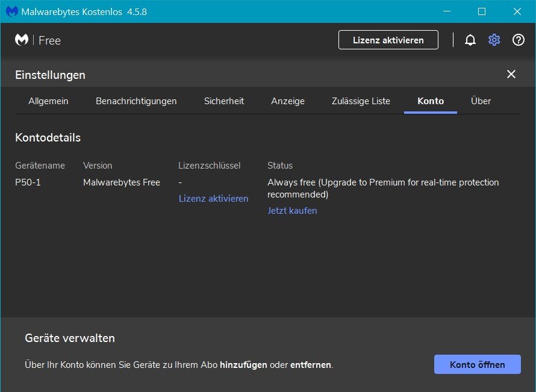Switch to the Über tab
536x392 pixels.
(481, 101)
